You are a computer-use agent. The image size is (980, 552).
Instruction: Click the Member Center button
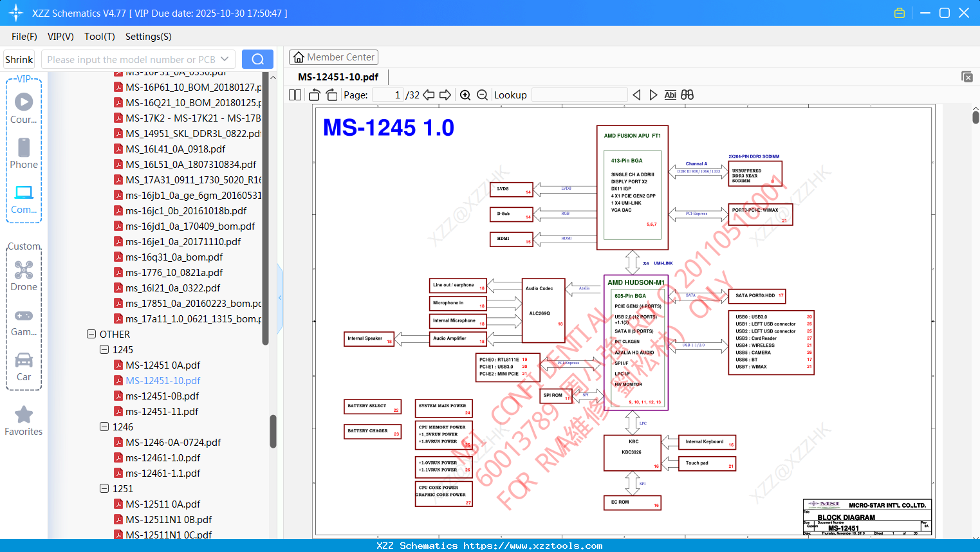(x=333, y=57)
